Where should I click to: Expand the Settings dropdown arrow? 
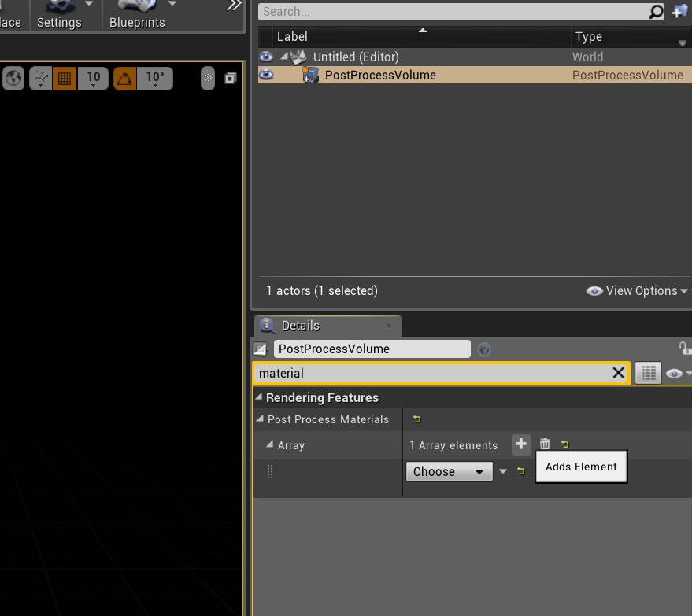(x=89, y=4)
